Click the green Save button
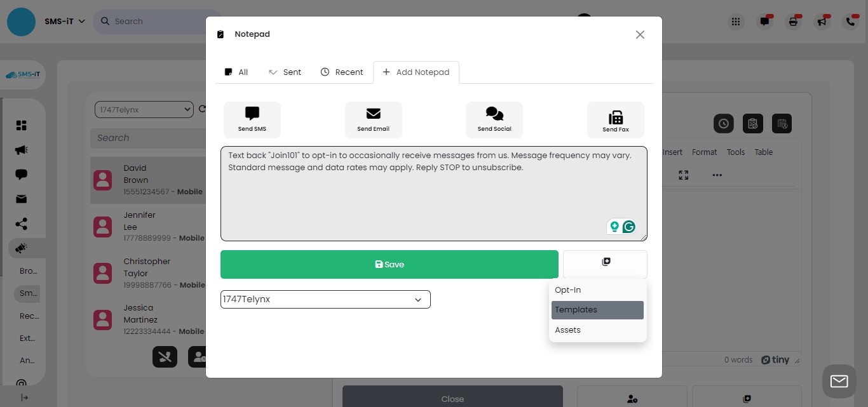 click(x=389, y=264)
